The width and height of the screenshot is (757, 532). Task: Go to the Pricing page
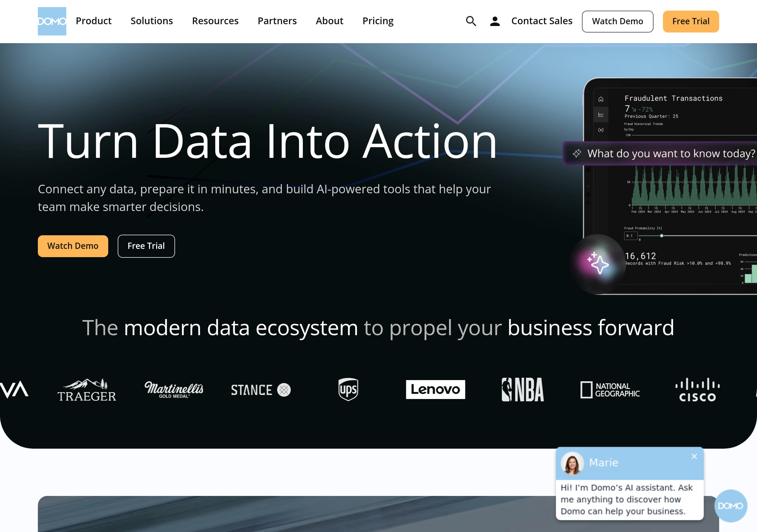click(x=378, y=21)
